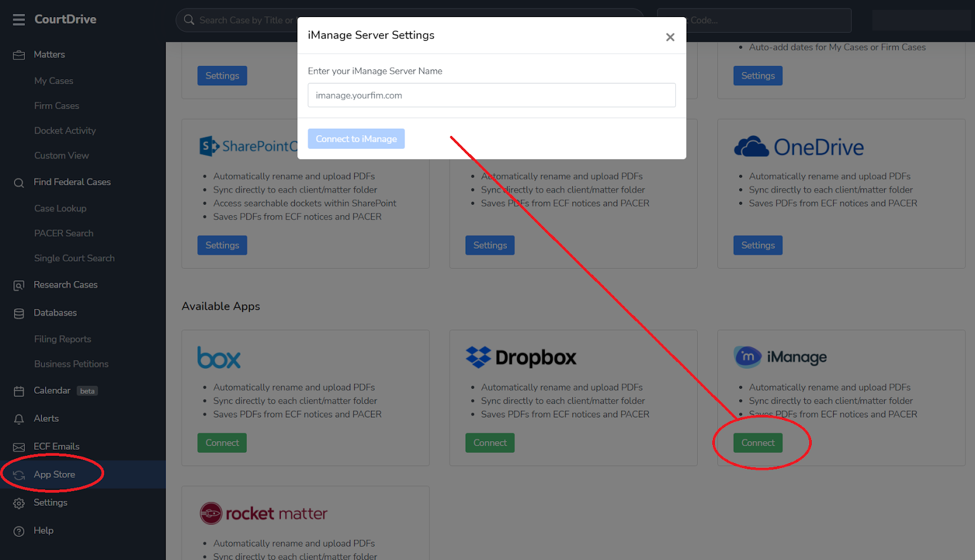Click Settings button in OneDrive card
The height and width of the screenshot is (560, 975).
(758, 246)
